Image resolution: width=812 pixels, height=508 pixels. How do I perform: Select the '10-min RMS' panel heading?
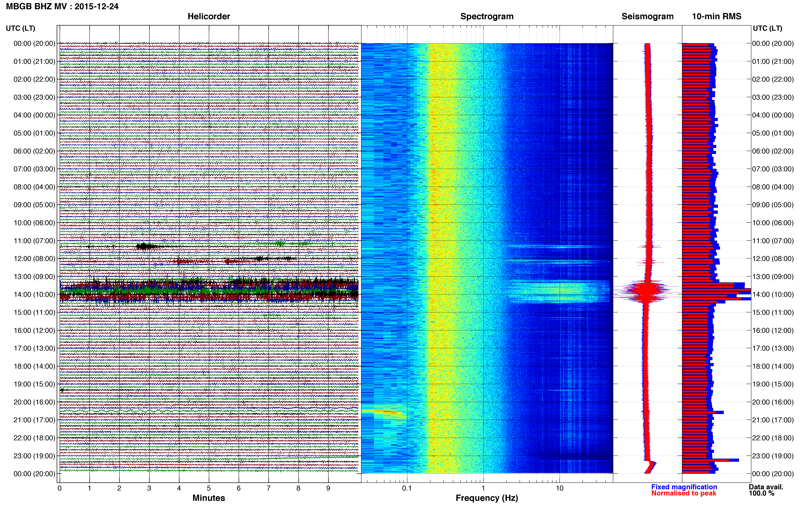pos(717,16)
